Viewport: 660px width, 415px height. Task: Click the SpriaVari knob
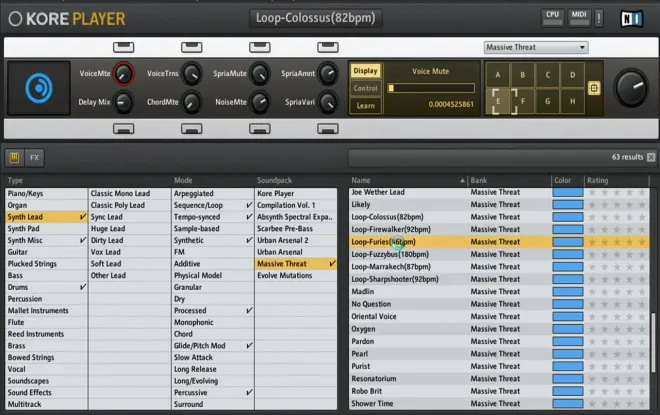point(328,102)
